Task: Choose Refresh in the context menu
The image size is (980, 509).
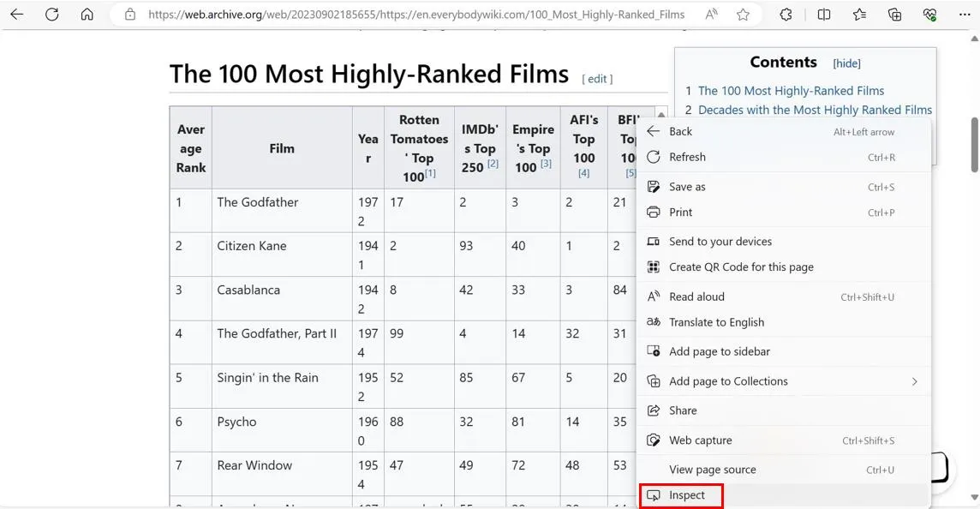Action: click(x=784, y=157)
